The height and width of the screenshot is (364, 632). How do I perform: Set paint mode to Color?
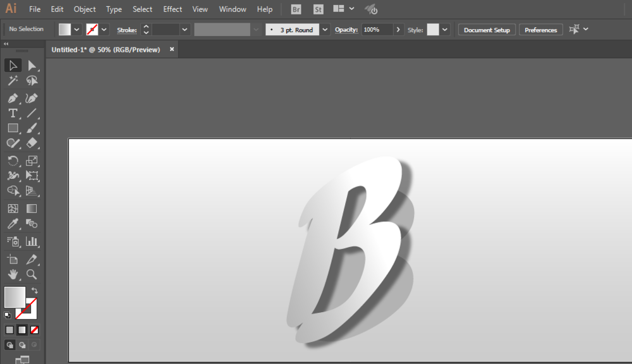click(9, 330)
